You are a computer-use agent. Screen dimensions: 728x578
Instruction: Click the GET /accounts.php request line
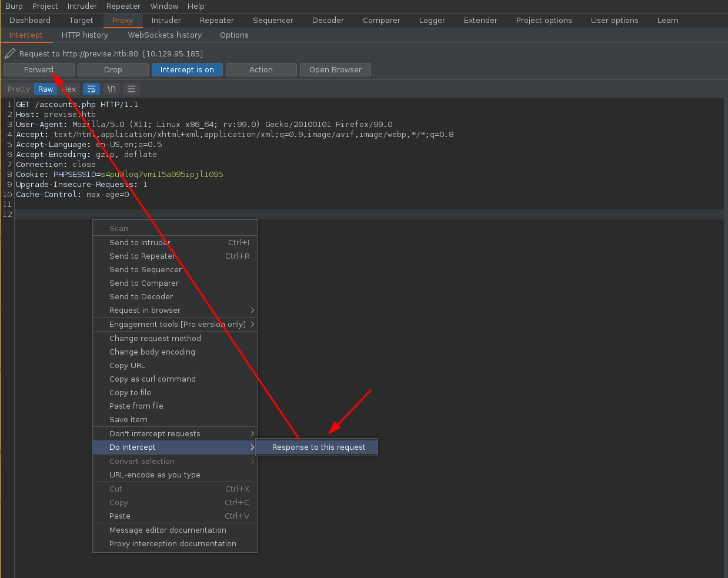[77, 105]
